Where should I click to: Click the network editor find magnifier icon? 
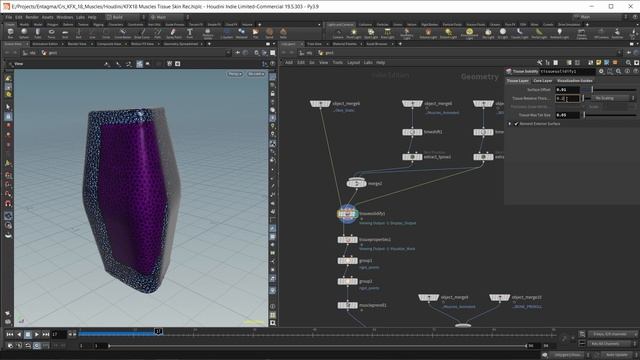pyautogui.click(x=628, y=62)
